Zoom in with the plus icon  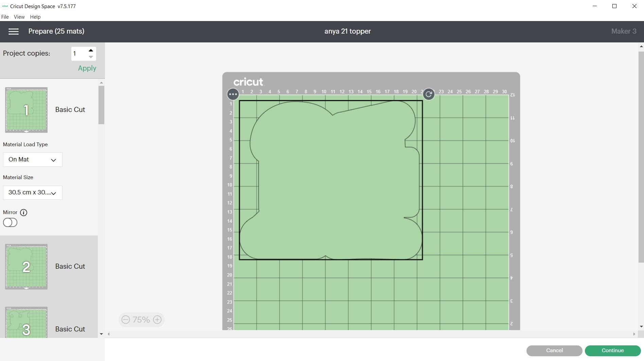tap(157, 320)
